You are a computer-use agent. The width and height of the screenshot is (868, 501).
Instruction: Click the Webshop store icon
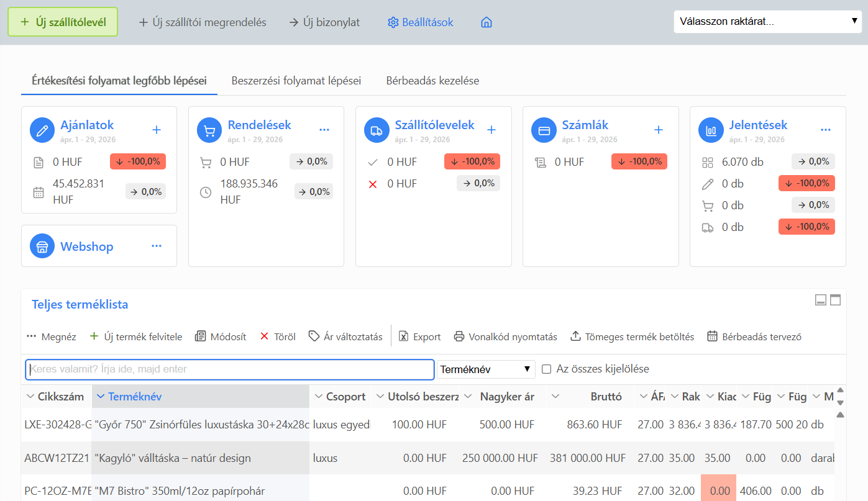42,246
